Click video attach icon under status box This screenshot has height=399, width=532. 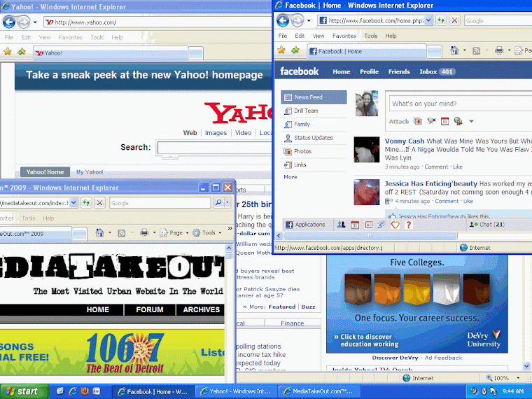coord(431,121)
